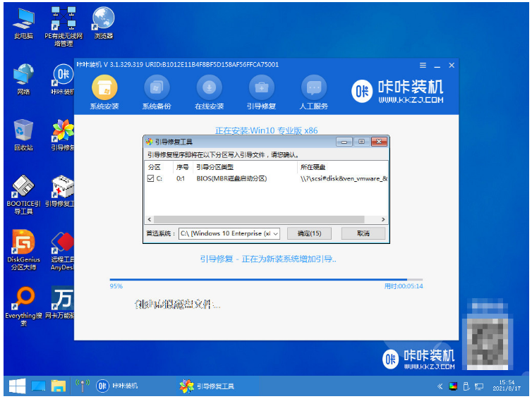532x399 pixels.
Task: Expand hidden system tray icons chevron
Action: pyautogui.click(x=440, y=386)
